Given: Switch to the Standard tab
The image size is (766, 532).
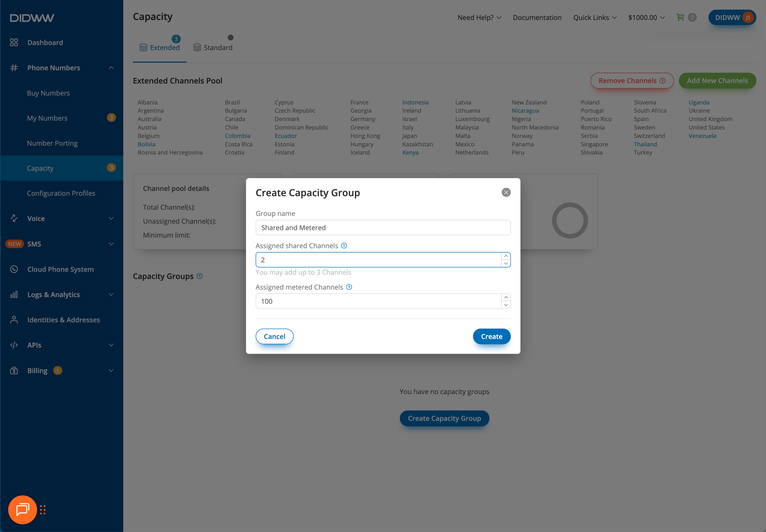Looking at the screenshot, I should pos(213,48).
